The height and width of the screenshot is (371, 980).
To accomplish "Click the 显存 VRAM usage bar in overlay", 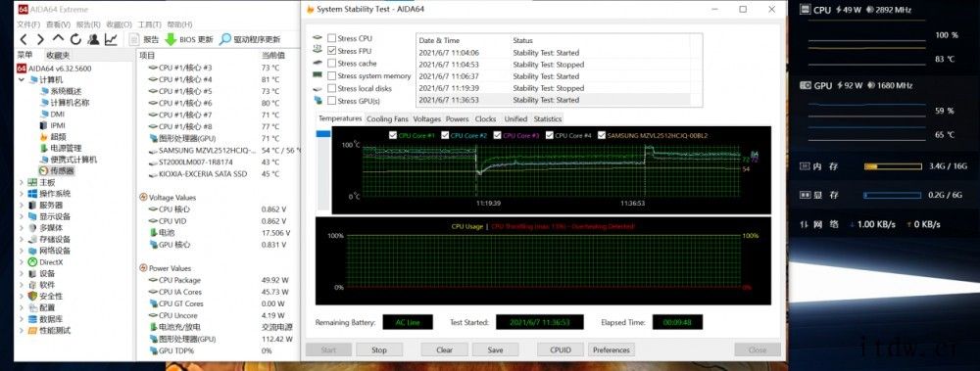I will point(893,196).
